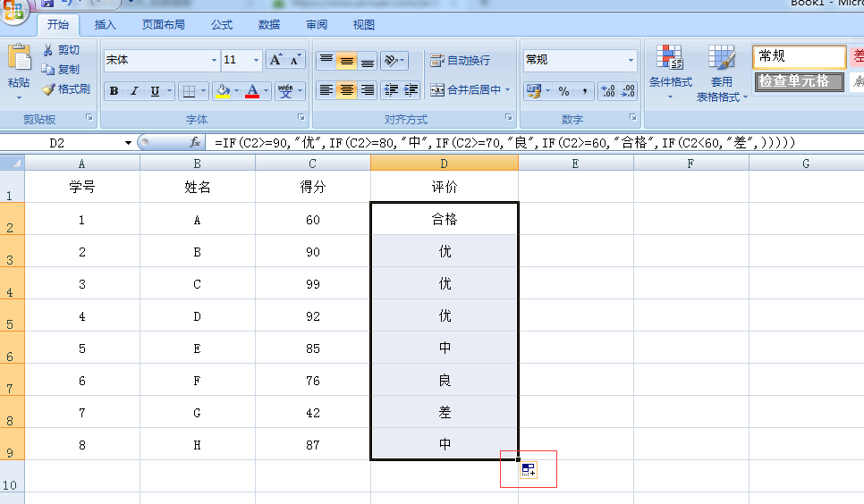
Task: Open the number format dropdown showing 常规
Action: (x=631, y=60)
